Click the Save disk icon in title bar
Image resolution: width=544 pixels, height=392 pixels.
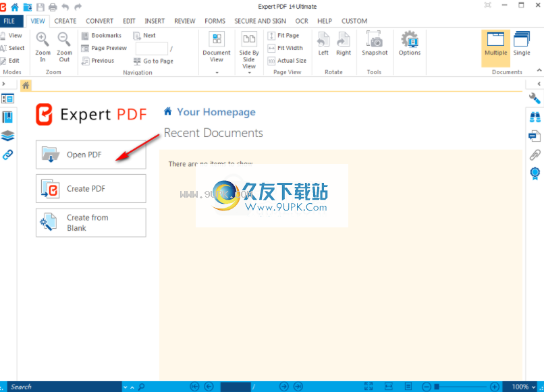[40, 7]
